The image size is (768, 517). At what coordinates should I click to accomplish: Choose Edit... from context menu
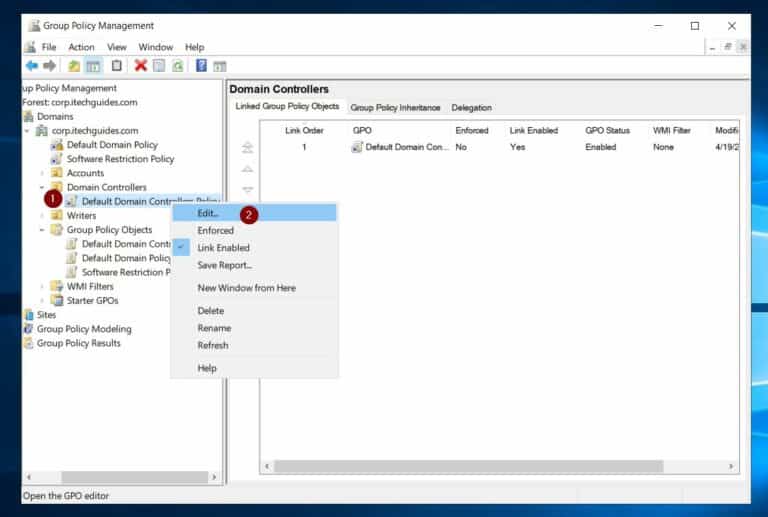tap(254, 213)
